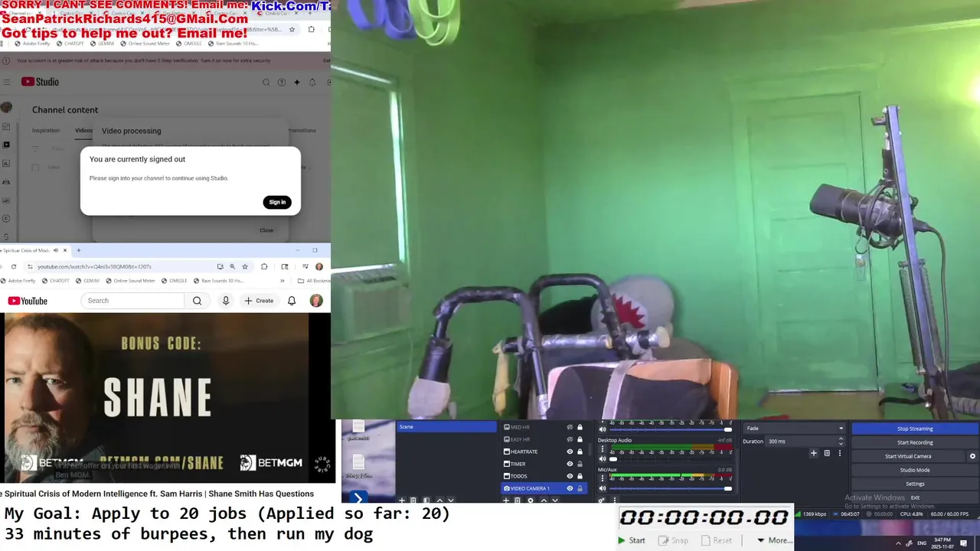Open Dashboard icon in Studio sidebar
980x551 pixels.
[x=7, y=126]
